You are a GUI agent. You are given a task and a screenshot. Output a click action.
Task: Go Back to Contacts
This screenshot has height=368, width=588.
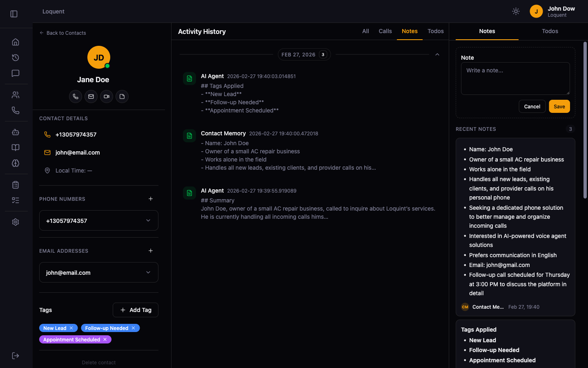[x=62, y=33]
